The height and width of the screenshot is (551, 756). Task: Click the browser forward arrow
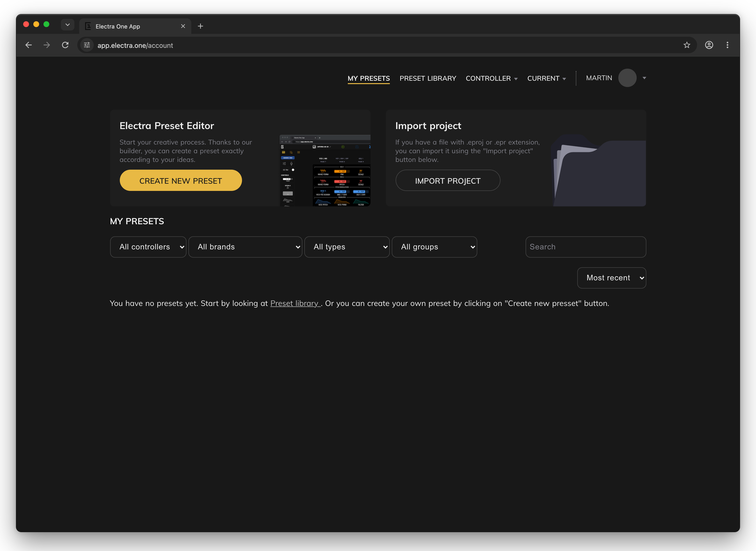click(47, 45)
